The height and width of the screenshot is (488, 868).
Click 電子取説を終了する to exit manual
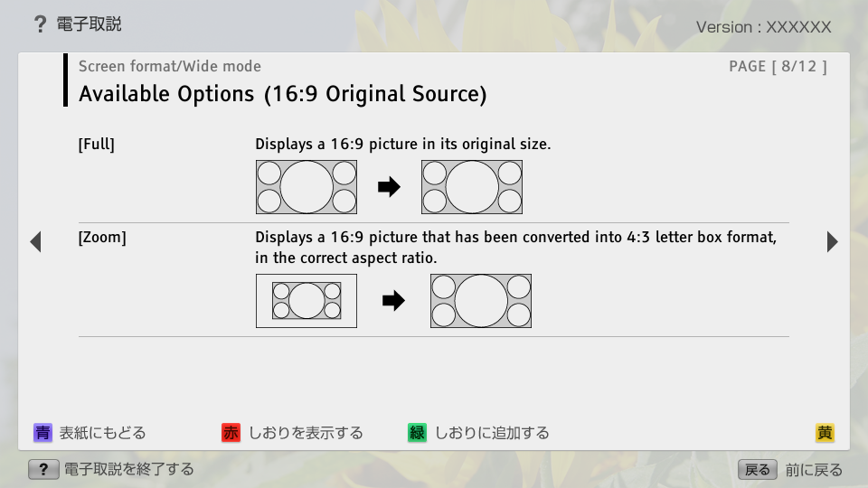pos(128,469)
